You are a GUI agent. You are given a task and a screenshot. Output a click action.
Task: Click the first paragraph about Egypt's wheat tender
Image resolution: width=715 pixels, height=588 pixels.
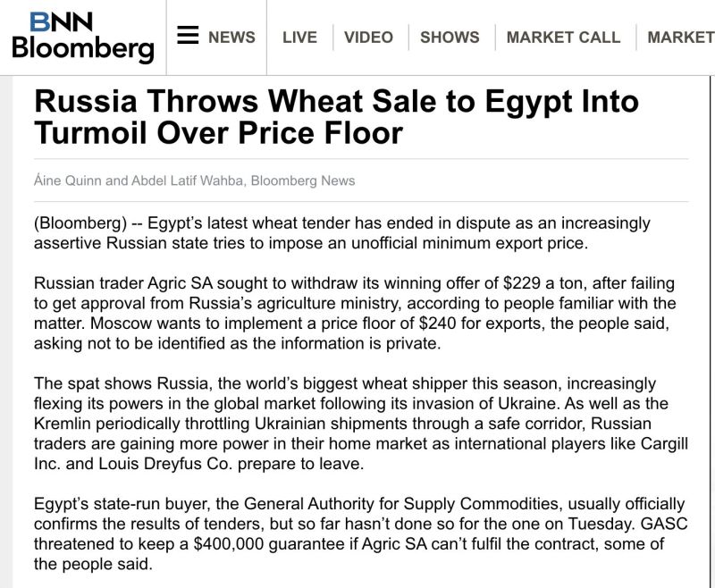click(342, 233)
